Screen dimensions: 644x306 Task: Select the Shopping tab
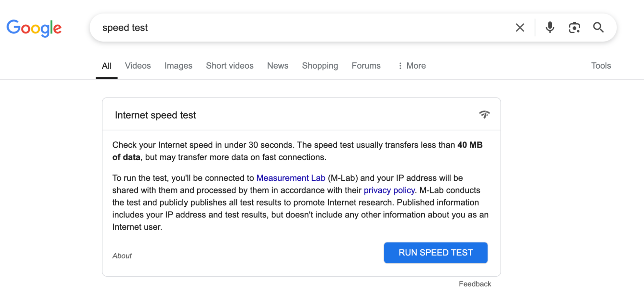coord(320,66)
